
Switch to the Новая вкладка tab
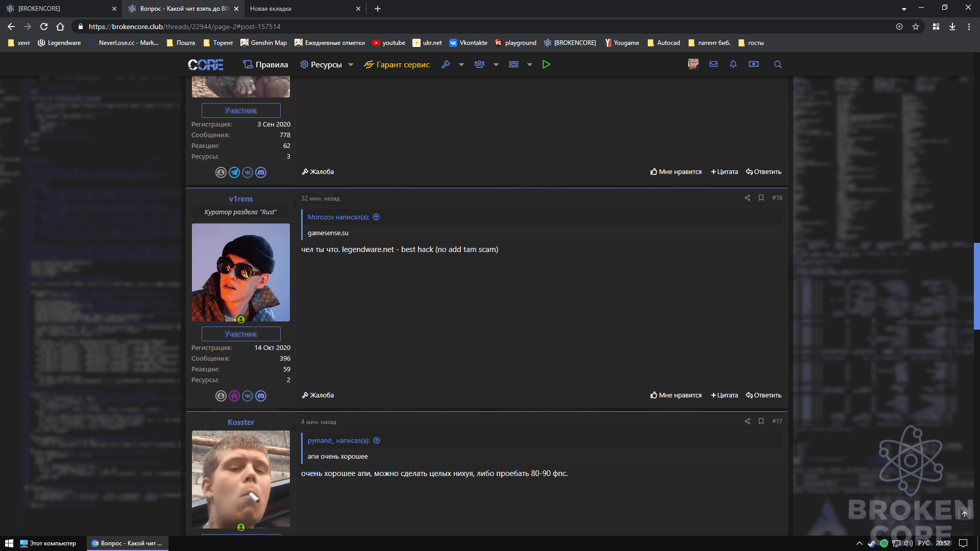[305, 9]
